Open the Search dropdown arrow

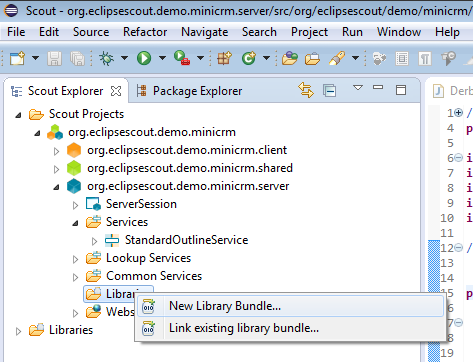[356, 58]
